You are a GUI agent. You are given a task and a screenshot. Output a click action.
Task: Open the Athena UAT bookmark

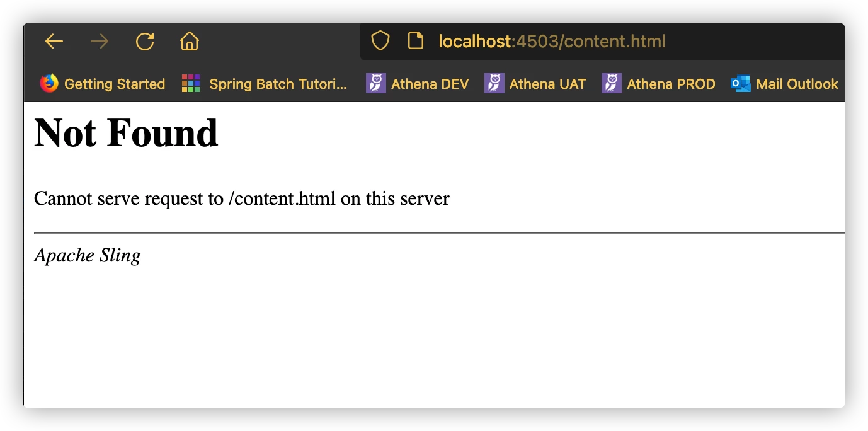(x=535, y=84)
